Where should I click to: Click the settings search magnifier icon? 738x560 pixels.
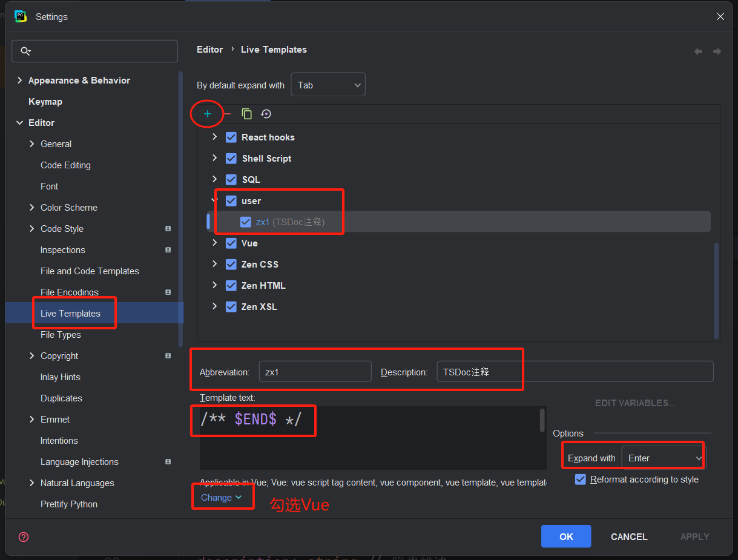pos(25,51)
